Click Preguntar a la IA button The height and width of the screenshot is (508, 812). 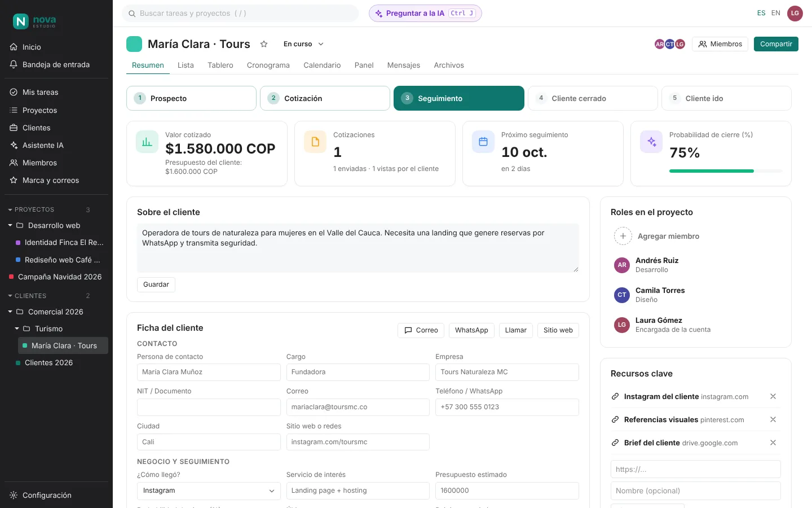(425, 14)
